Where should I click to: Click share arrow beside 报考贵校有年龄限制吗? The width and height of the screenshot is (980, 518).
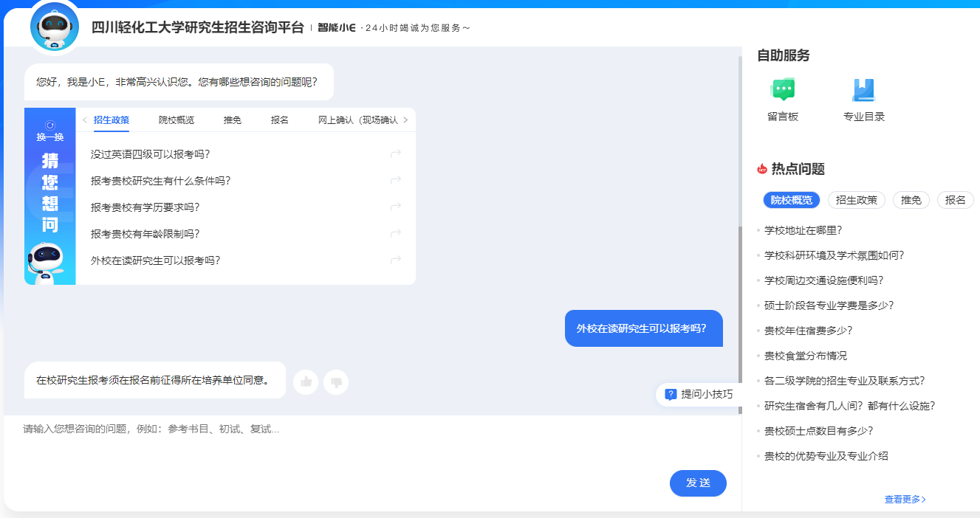click(x=396, y=234)
